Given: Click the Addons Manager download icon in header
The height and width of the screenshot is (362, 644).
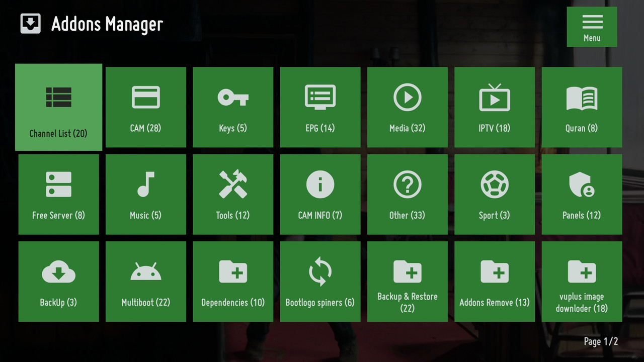Looking at the screenshot, I should coord(30,24).
